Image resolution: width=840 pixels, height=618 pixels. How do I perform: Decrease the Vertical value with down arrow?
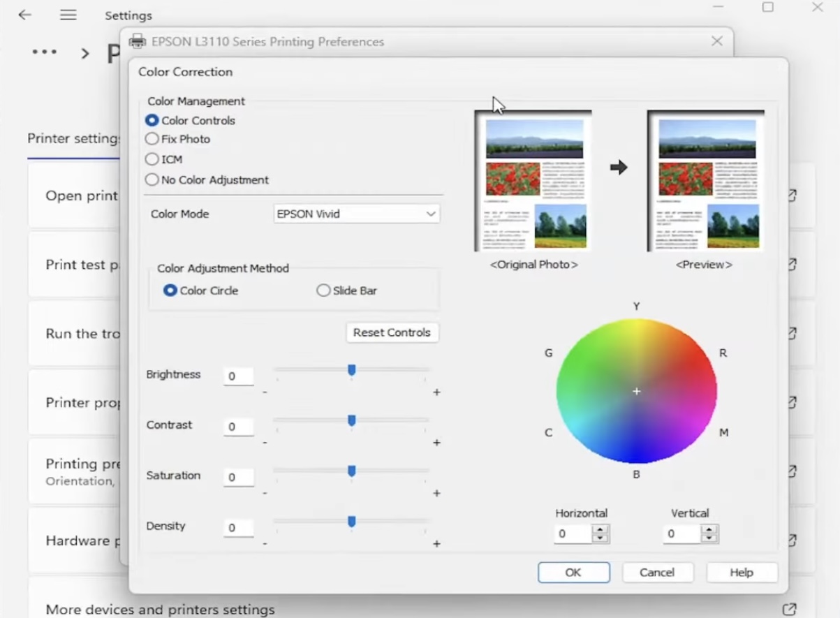709,538
